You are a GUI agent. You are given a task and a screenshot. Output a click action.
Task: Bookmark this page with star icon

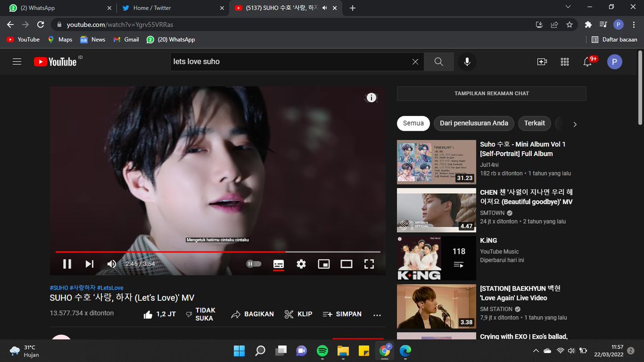569,25
